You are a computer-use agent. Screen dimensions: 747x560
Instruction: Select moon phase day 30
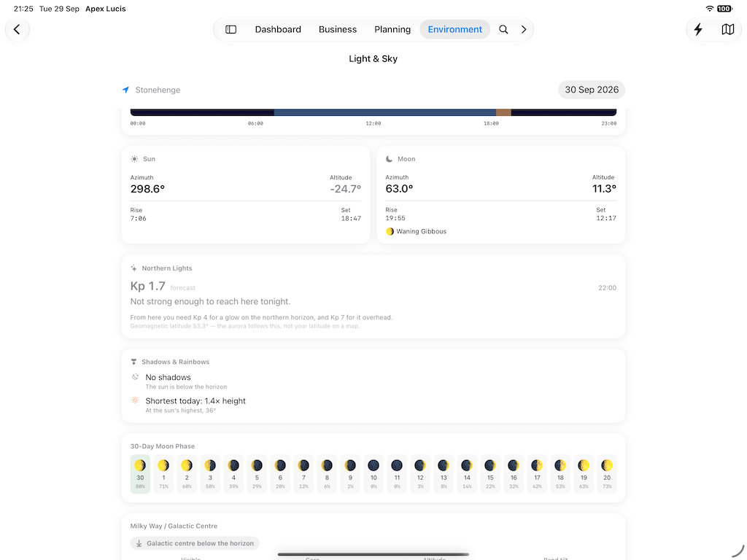140,474
